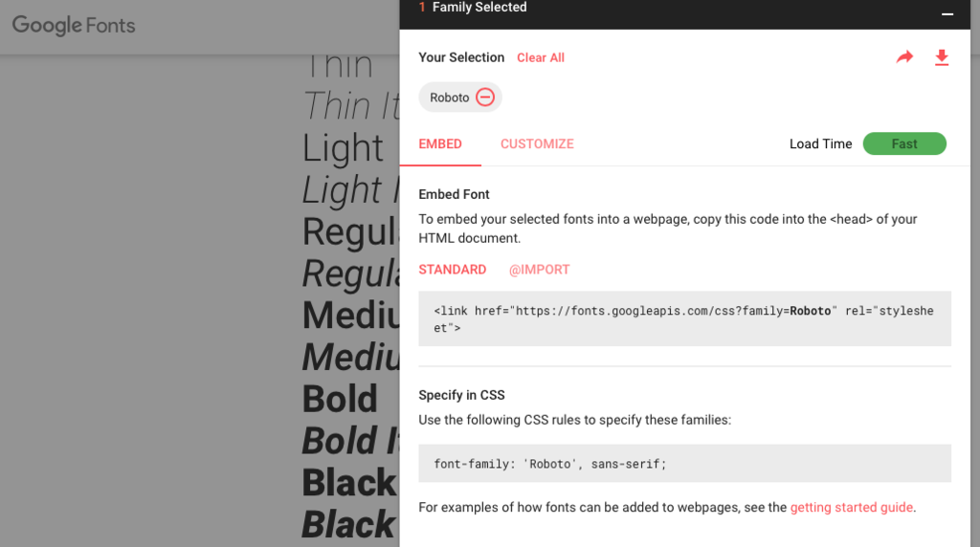Select the STANDARD embed option
This screenshot has height=547, width=980.
[x=453, y=269]
